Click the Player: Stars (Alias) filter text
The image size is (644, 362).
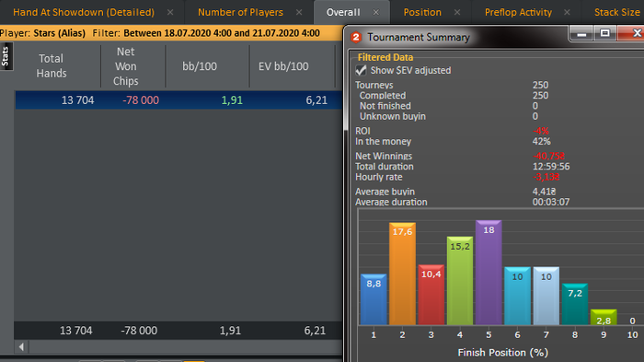coord(42,33)
